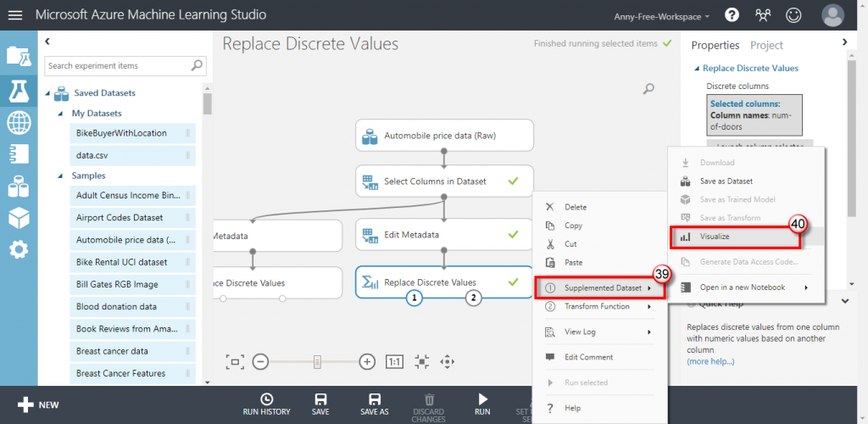Open the community people icon
Viewport: 868px width, 424px height.
pyautogui.click(x=763, y=15)
